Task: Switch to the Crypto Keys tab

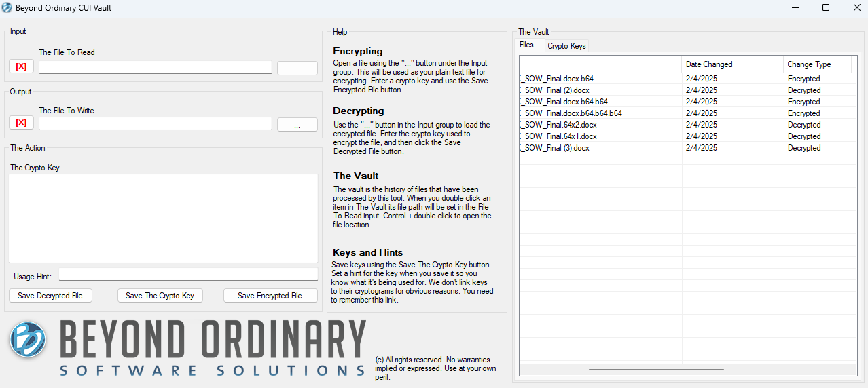Action: pos(566,46)
